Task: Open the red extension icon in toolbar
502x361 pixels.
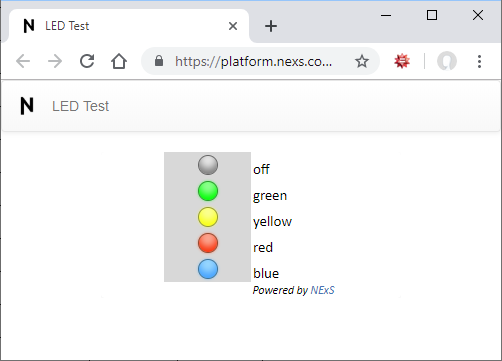Action: [x=402, y=61]
